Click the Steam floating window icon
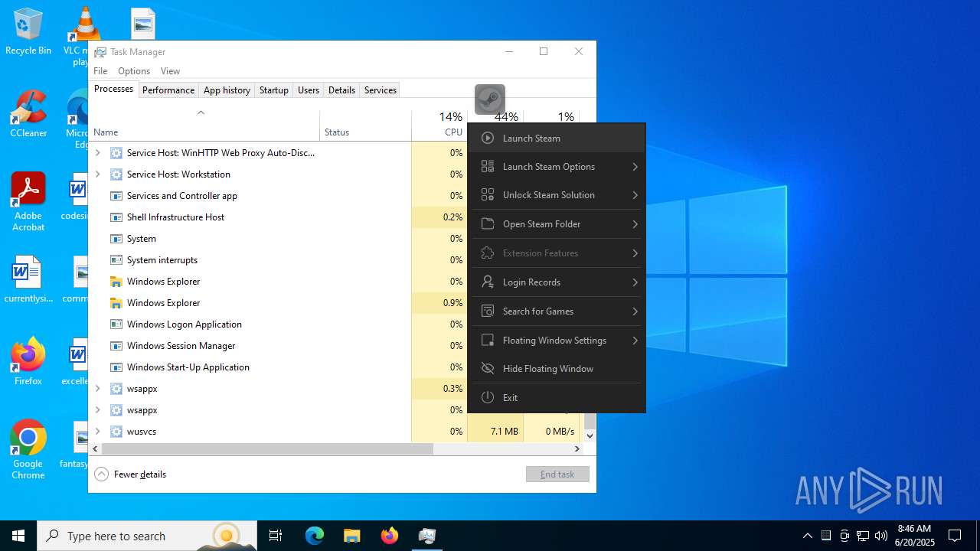 point(490,99)
